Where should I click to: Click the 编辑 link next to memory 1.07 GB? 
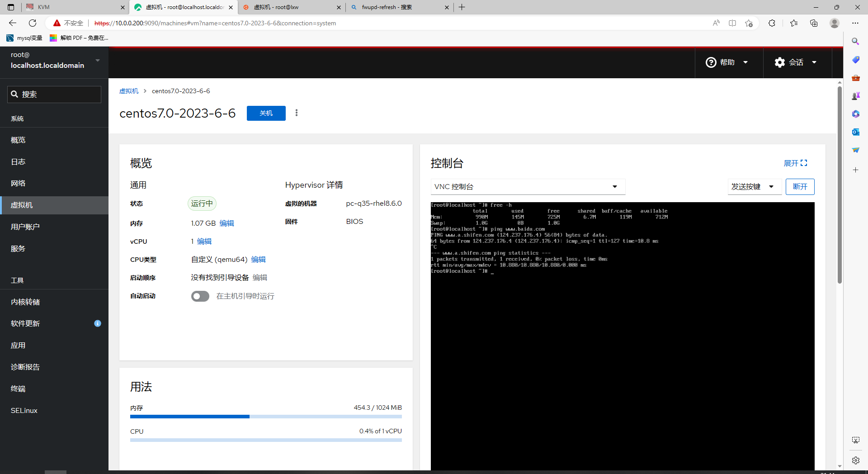226,223
